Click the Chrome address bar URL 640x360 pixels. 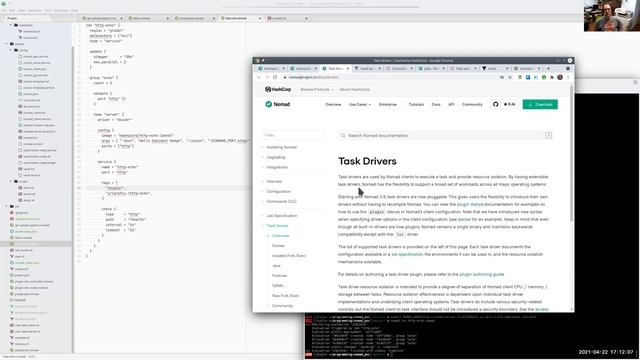tap(314, 77)
